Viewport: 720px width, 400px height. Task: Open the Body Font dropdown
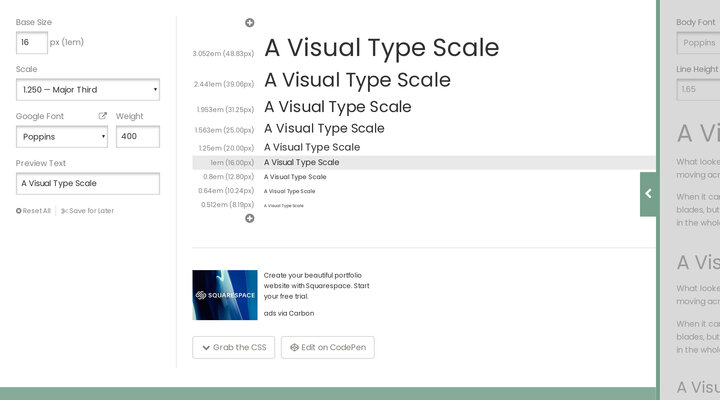point(698,43)
